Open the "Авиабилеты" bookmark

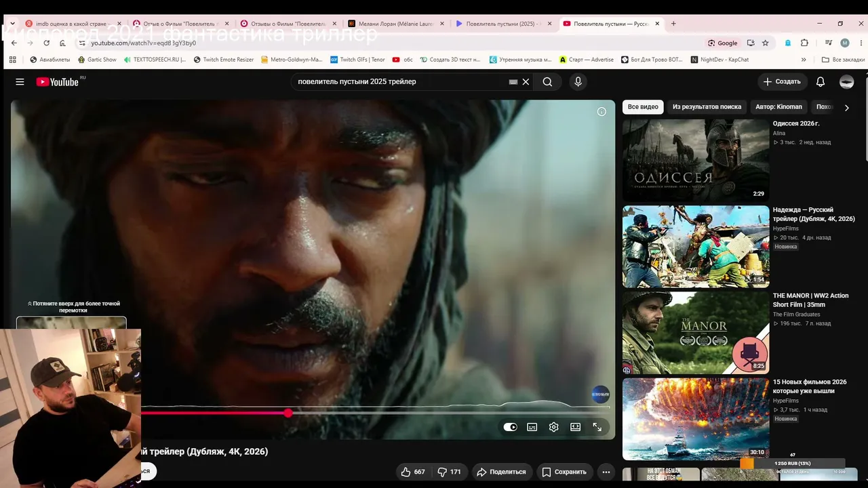tap(50, 60)
